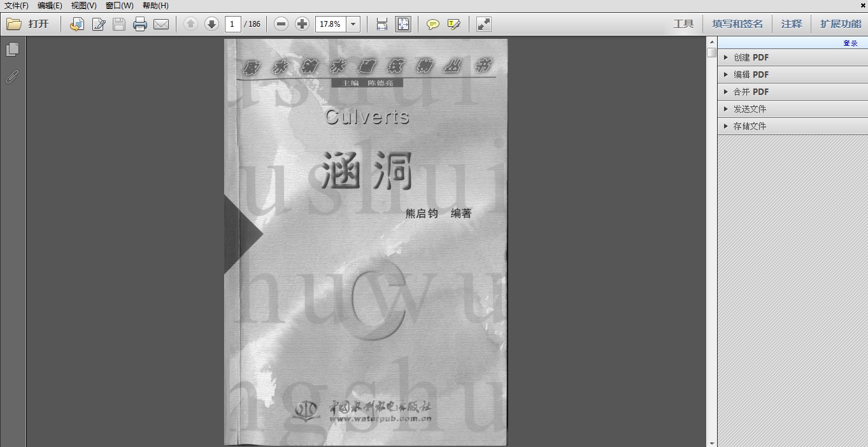Click the Email envelope icon

(161, 24)
